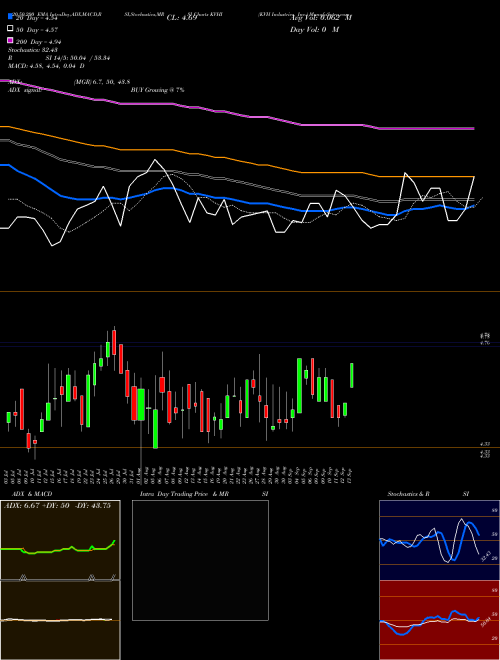Click the blue stochastics chart panel
The height and width of the screenshot is (660, 500).
[x=439, y=540]
